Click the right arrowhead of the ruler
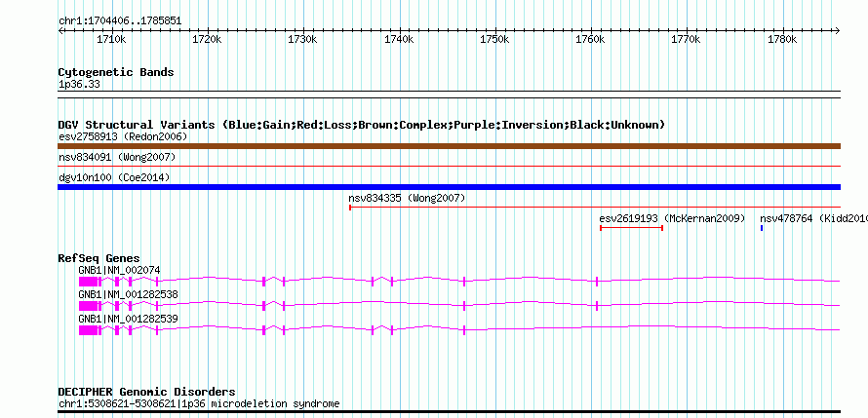 pos(838,30)
